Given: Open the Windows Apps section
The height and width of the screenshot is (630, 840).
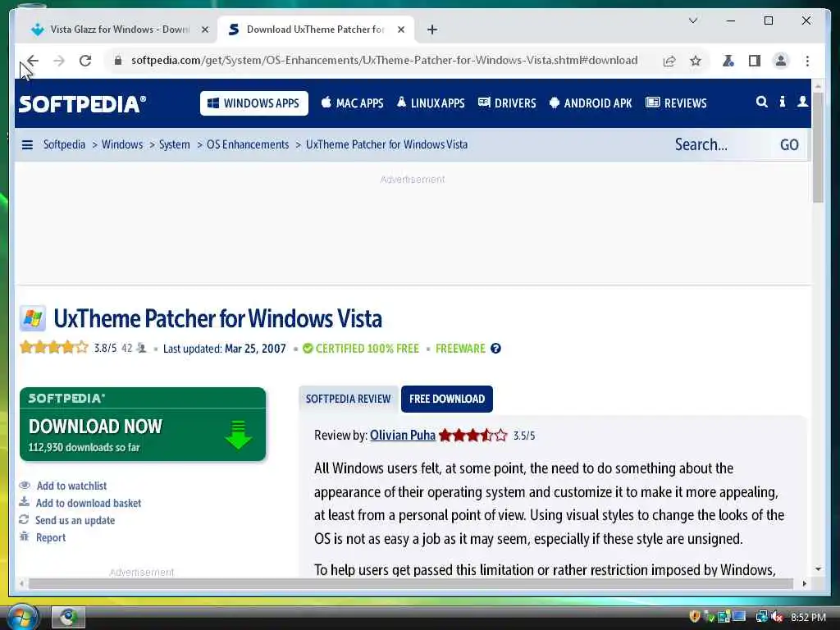Looking at the screenshot, I should [x=254, y=103].
